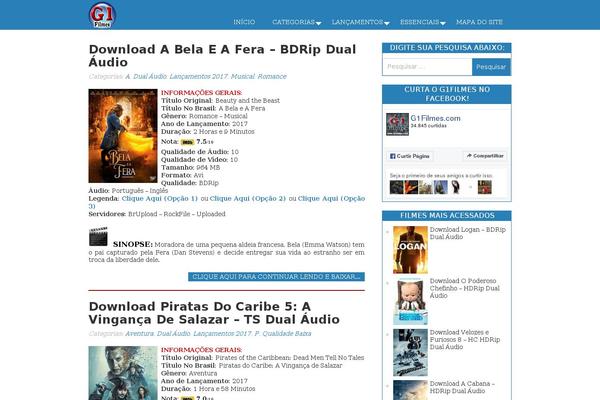Open Lançamentos 2017 category of Bela post
This screenshot has height=400, width=600.
click(x=199, y=77)
